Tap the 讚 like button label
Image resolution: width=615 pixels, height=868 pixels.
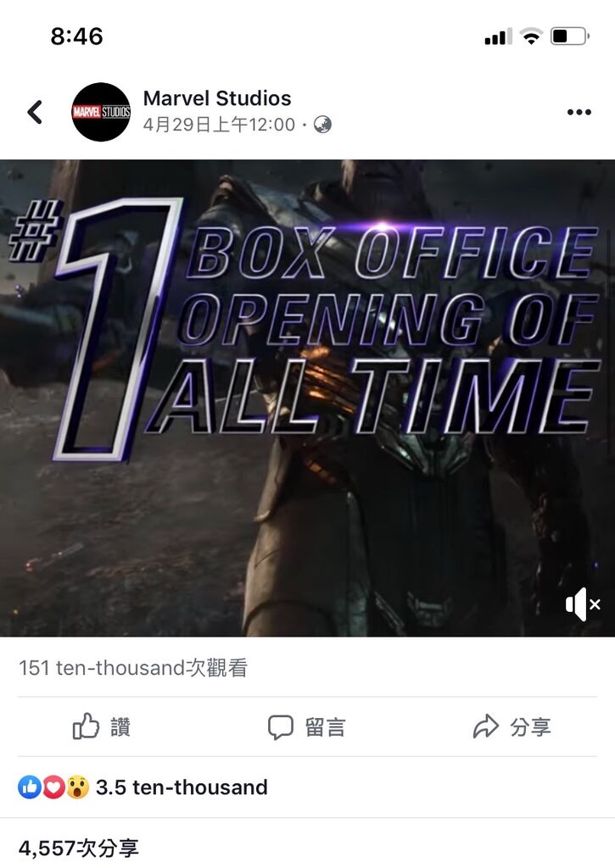pos(120,726)
